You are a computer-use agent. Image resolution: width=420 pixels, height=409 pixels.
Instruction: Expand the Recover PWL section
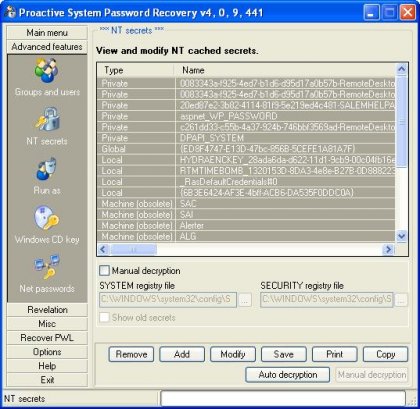click(x=47, y=338)
